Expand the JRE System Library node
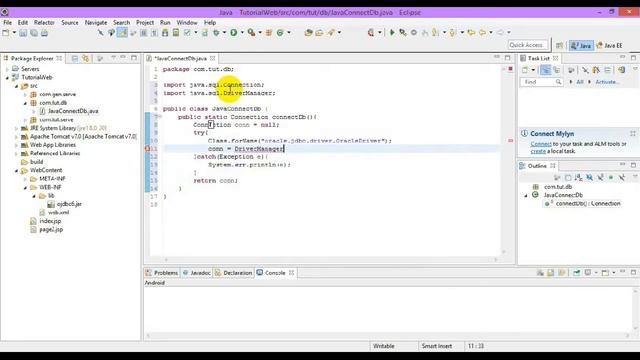This screenshot has height=360, width=640. click(16, 129)
